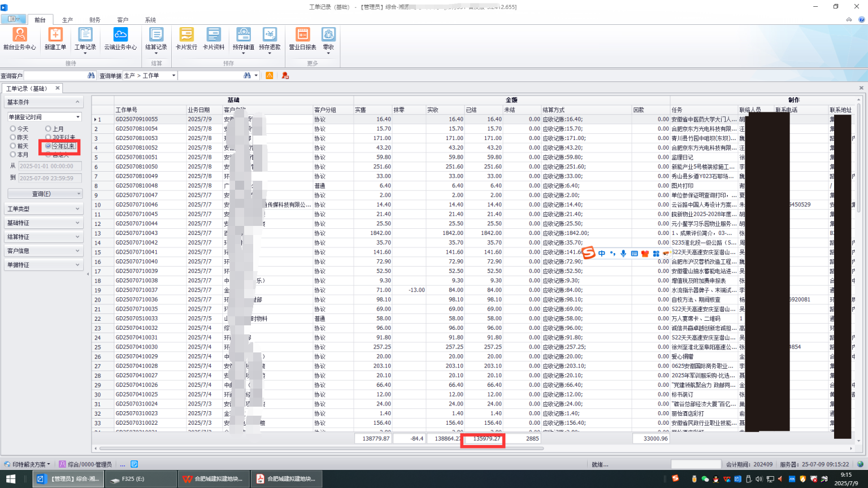Open WPS 合肥城建拟建地块 taskbar item
The width and height of the screenshot is (868, 488).
click(x=214, y=479)
